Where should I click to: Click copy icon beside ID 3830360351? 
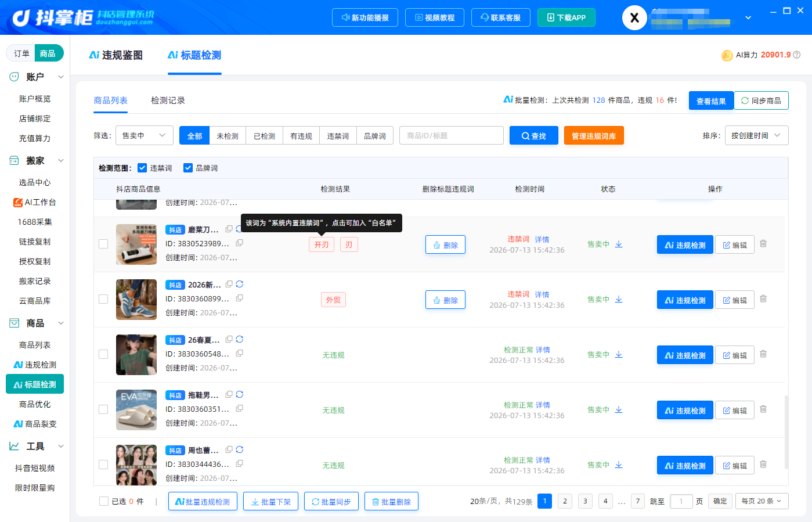(x=239, y=408)
